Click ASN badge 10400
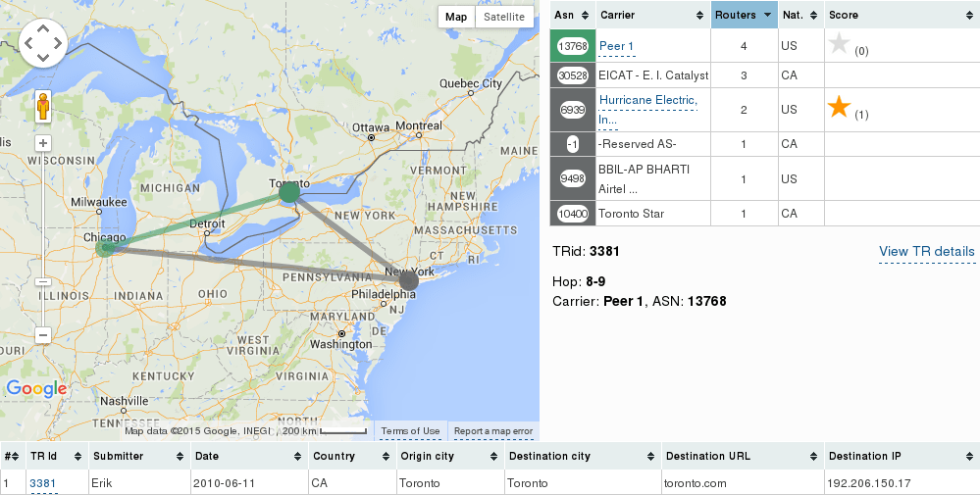Screen dimensions: 980x495 click(573, 214)
